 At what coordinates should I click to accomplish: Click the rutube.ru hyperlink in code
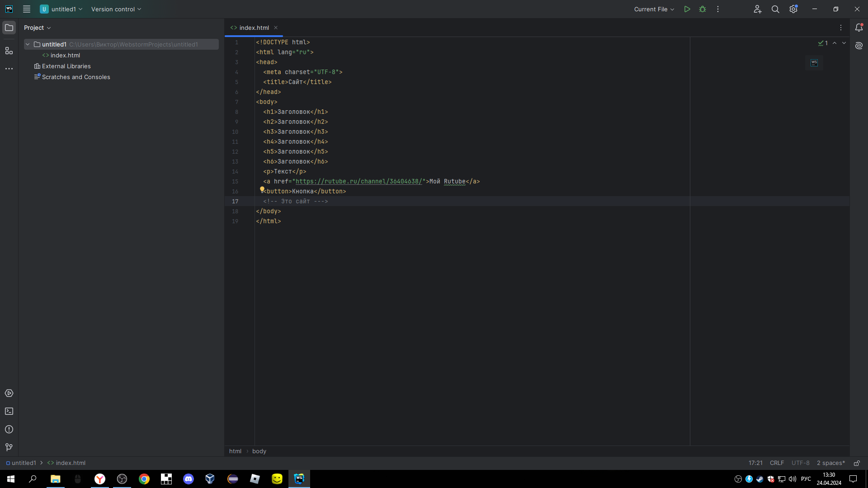coord(359,181)
